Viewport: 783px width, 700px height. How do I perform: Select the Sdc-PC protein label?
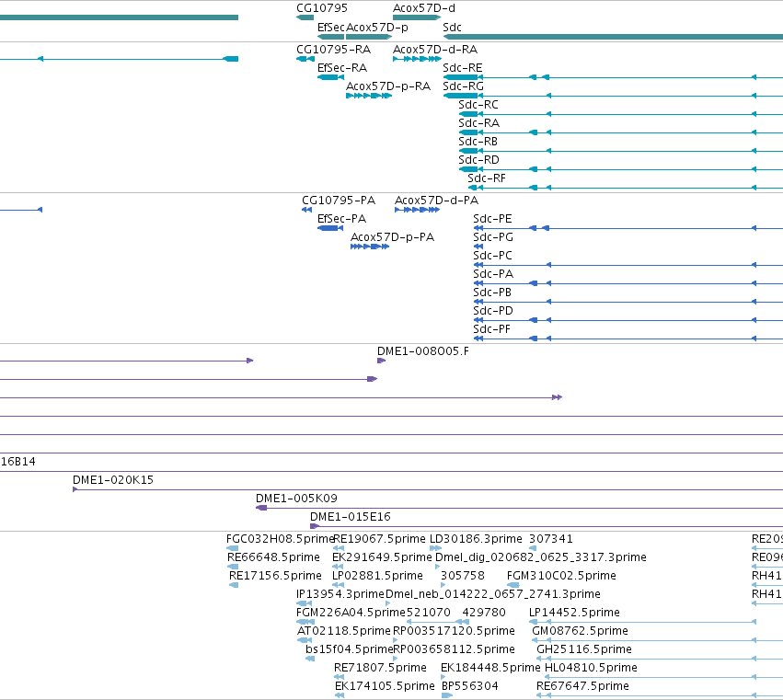click(492, 256)
